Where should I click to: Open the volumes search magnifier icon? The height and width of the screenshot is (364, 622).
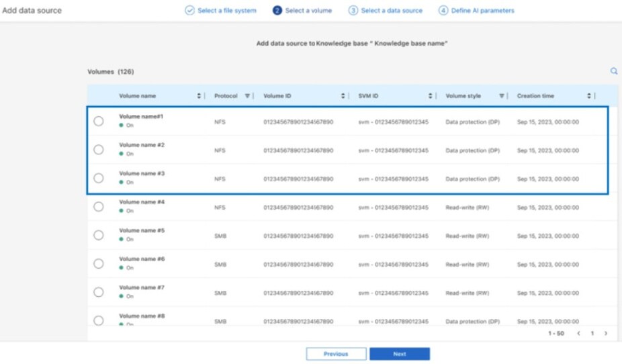(613, 71)
